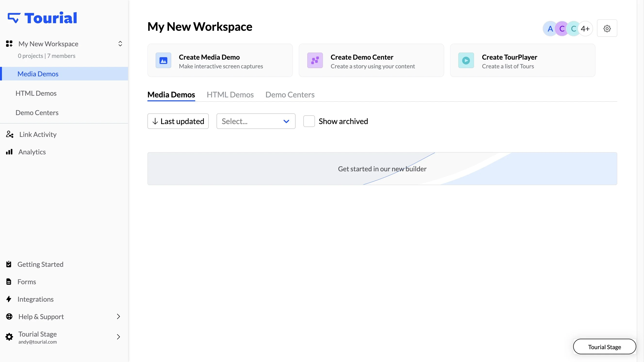644x362 pixels.
Task: Enable the Show archived checkbox
Action: [309, 121]
